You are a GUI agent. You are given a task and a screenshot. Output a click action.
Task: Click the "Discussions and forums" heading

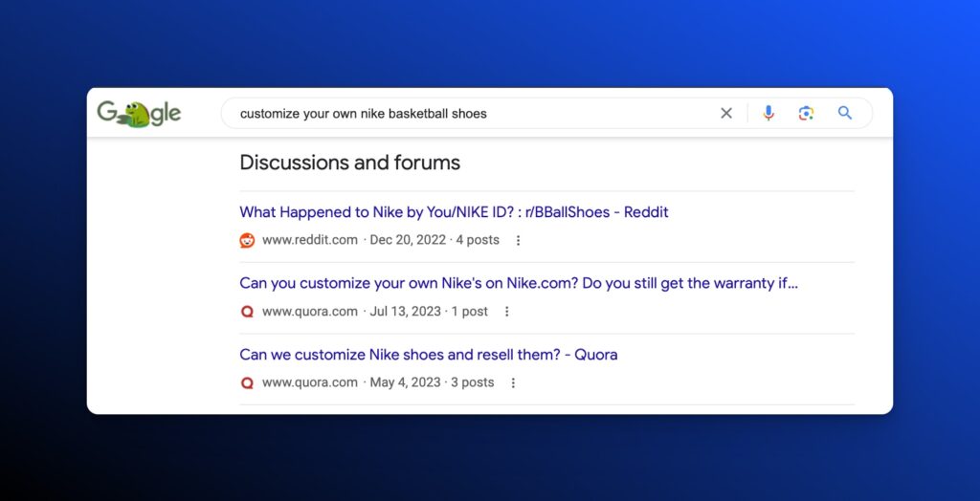pos(349,163)
